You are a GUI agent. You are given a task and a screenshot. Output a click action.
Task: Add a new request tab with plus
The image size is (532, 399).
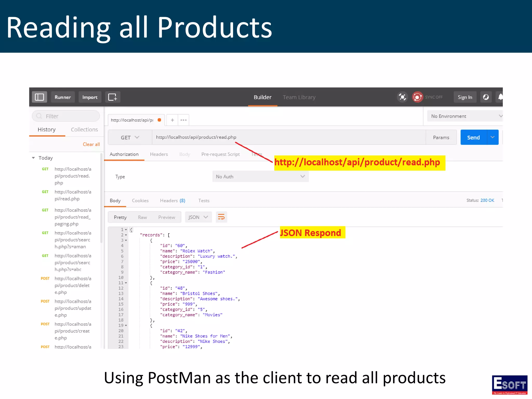172,120
